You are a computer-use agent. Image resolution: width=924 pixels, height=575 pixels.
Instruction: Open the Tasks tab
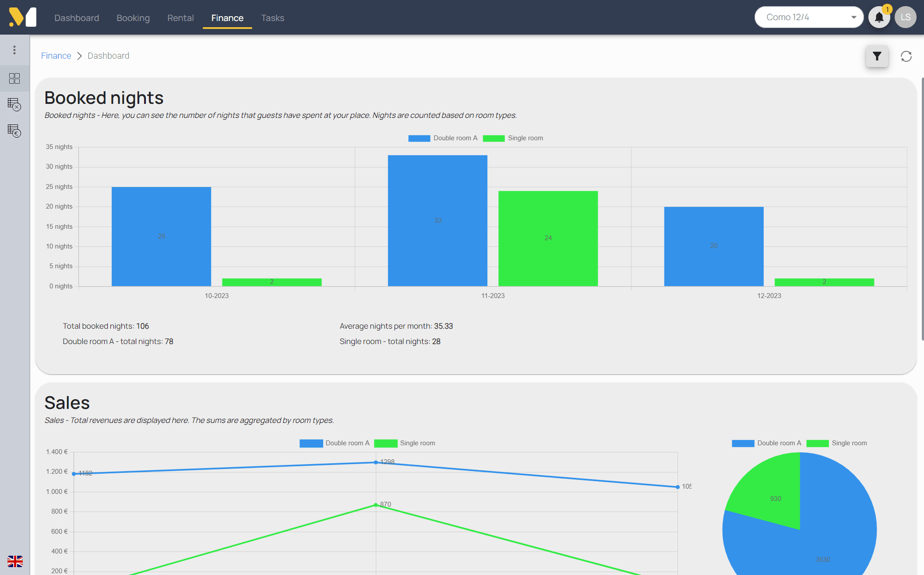tap(272, 18)
